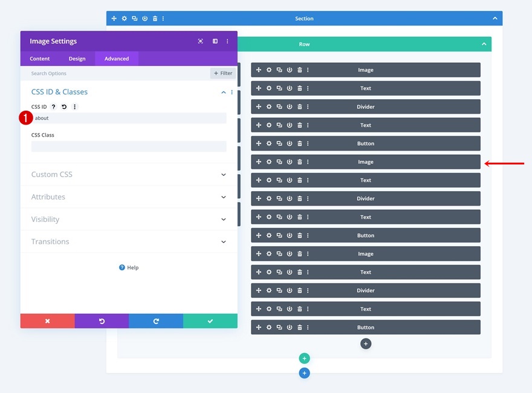The width and height of the screenshot is (532, 393).
Task: Switch to the Design tab
Action: coord(77,59)
